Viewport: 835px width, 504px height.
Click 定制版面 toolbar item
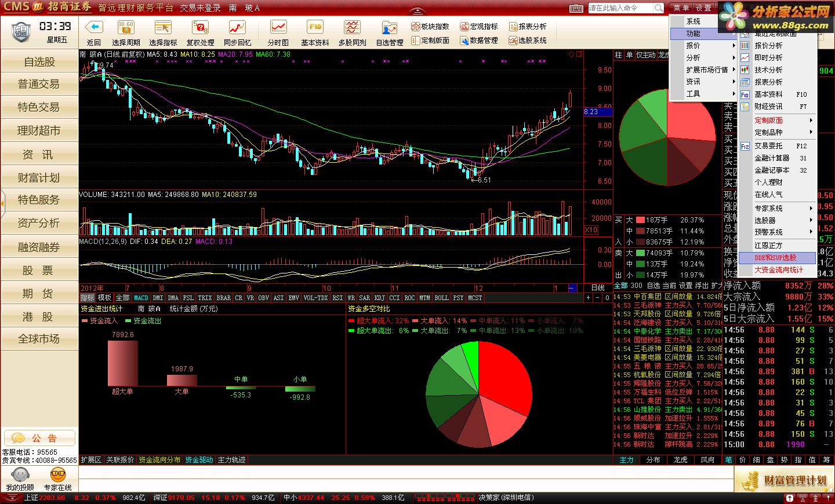point(430,40)
